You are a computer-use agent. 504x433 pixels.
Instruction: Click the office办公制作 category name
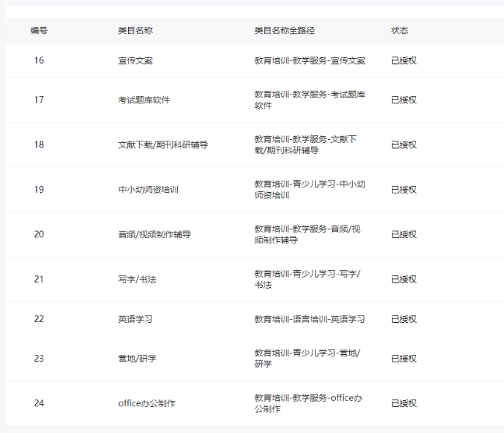[147, 403]
